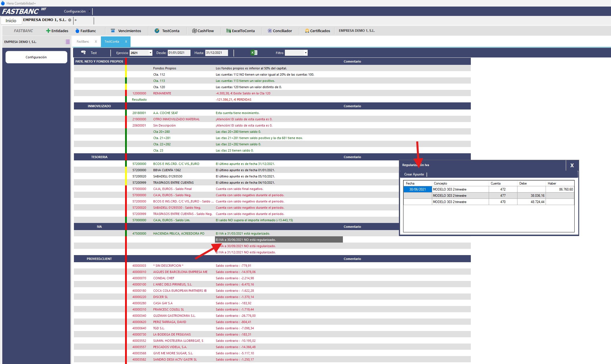
Task: Open the FastBanc blue apple toolbar icon
Action: [77, 31]
